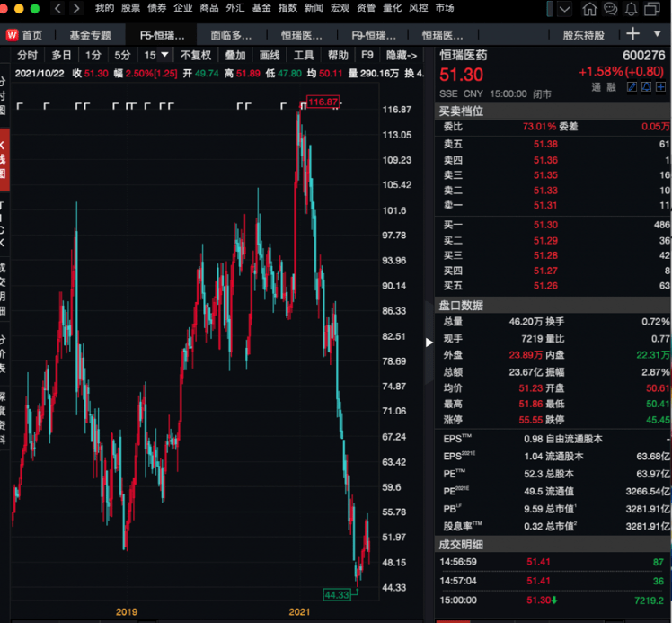Viewport: 672px width, 623px height.
Task: Open the 工具 toolbar item
Action: coord(304,55)
